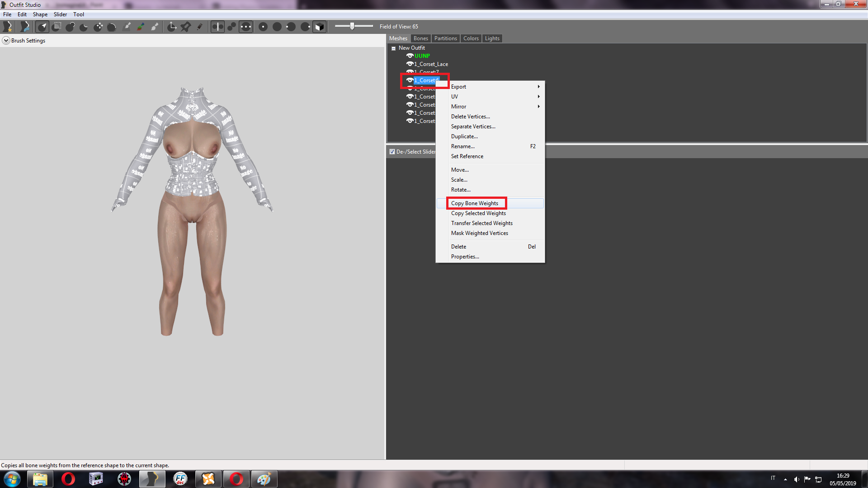Open the Windows Start orb
Screen dimensions: 868x488
pyautogui.click(x=12, y=479)
